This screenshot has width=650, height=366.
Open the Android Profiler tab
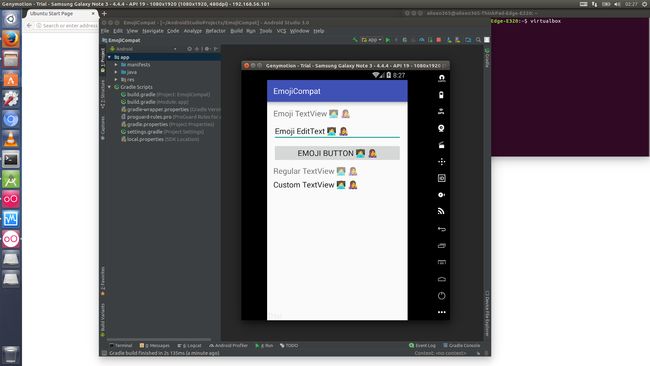(228, 346)
